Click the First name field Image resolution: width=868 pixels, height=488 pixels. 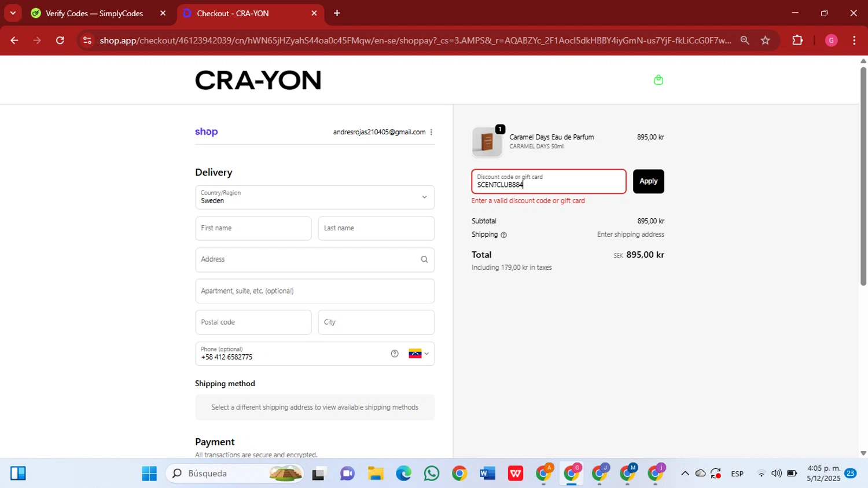(253, 228)
